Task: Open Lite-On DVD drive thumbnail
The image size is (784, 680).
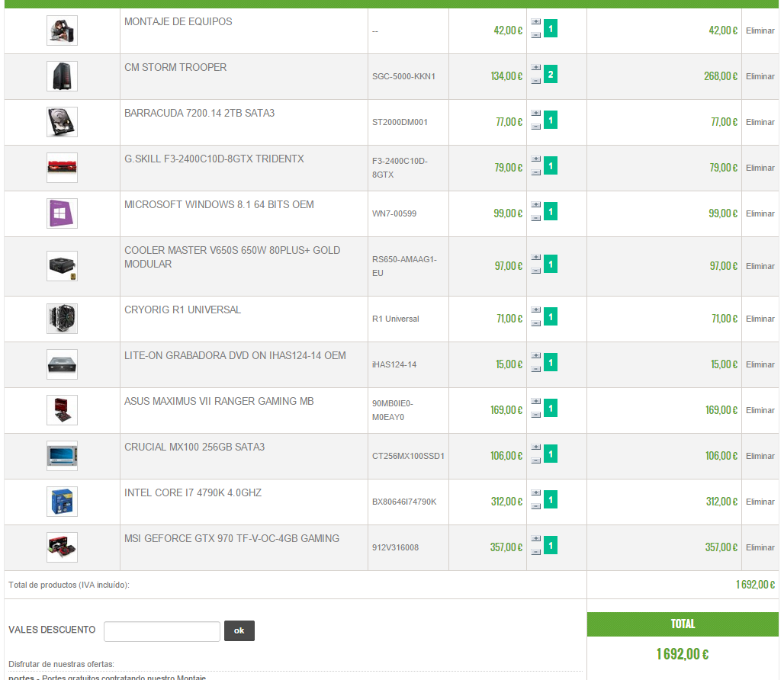Action: coord(62,364)
